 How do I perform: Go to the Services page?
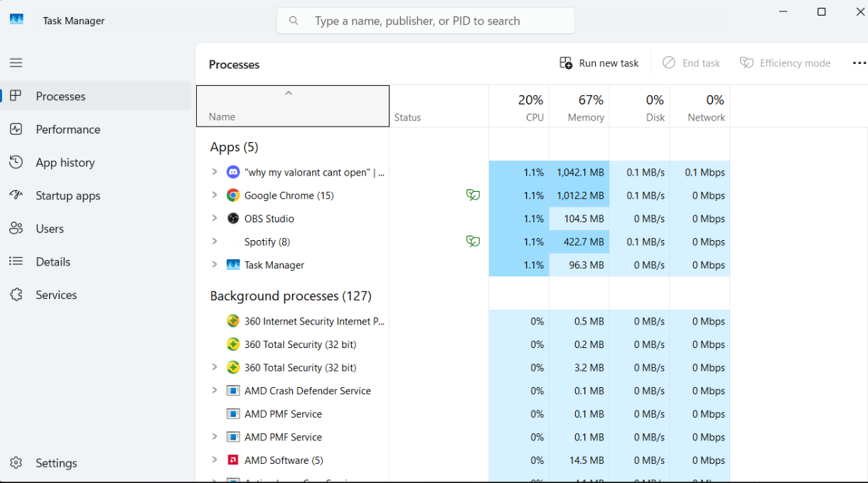[x=56, y=295]
